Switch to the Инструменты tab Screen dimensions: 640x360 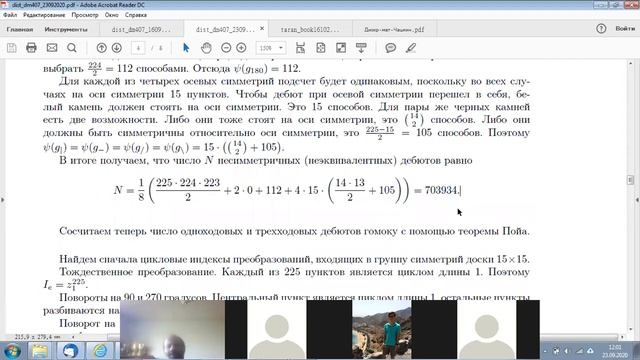tap(66, 29)
